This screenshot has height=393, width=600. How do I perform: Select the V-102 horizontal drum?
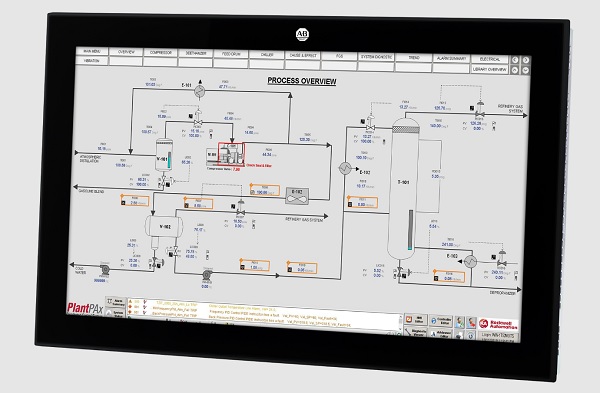164,226
